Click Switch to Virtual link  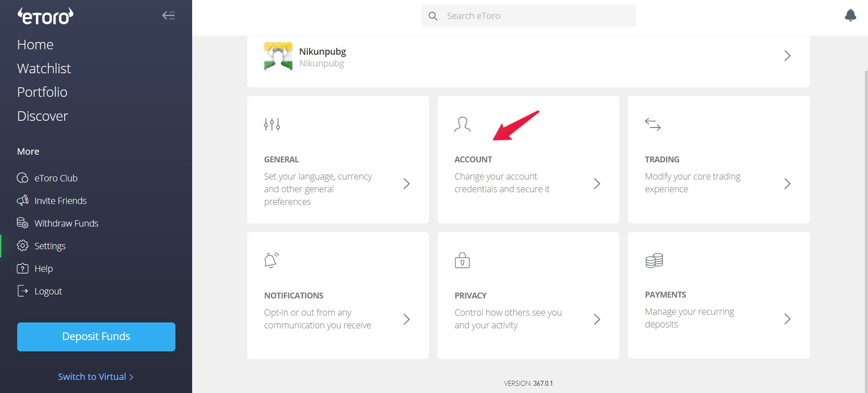pos(95,377)
